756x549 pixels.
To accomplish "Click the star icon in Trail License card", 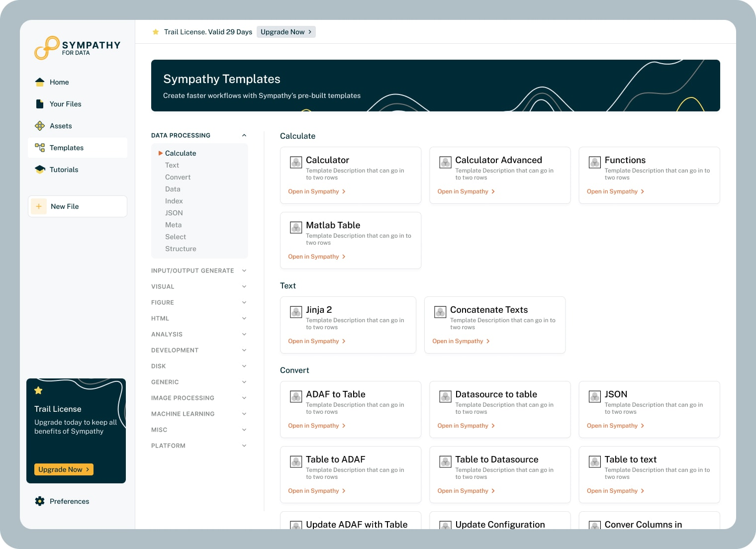I will pyautogui.click(x=38, y=391).
